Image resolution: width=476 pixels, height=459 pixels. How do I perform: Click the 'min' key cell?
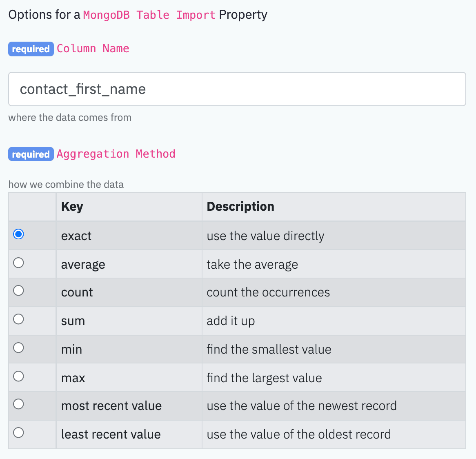tap(129, 349)
